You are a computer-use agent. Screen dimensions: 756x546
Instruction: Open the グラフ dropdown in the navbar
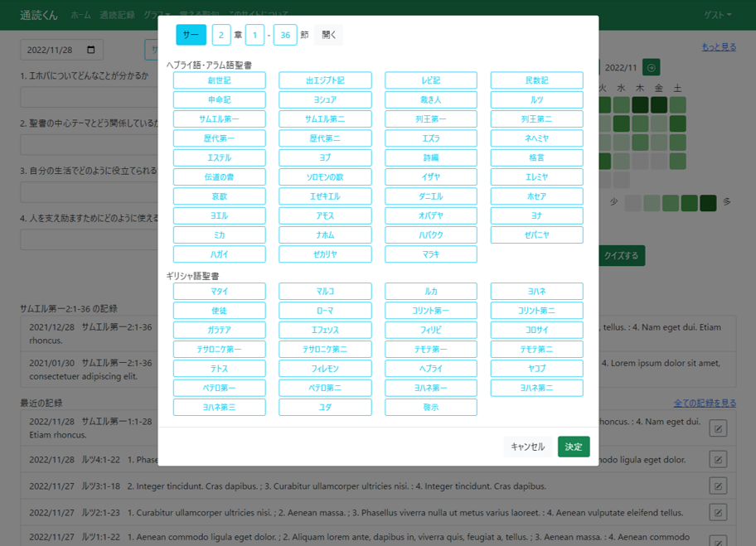point(156,15)
